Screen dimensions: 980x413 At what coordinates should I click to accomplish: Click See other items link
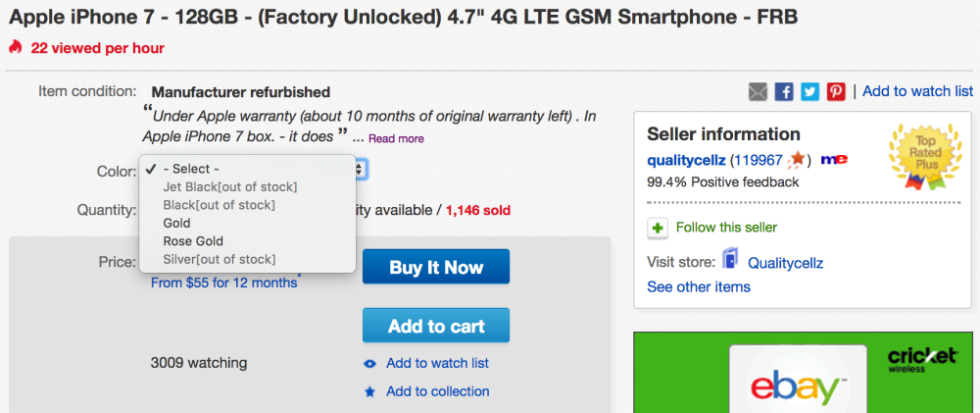[699, 287]
